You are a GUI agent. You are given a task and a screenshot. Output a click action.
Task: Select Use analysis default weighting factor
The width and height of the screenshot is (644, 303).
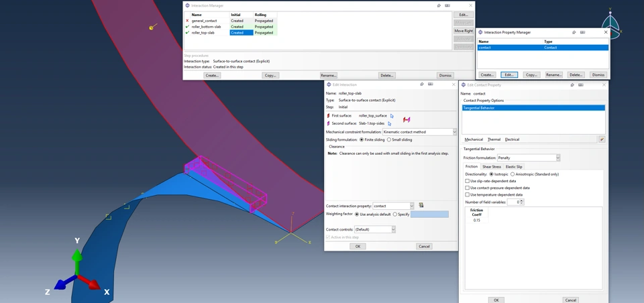click(x=357, y=215)
